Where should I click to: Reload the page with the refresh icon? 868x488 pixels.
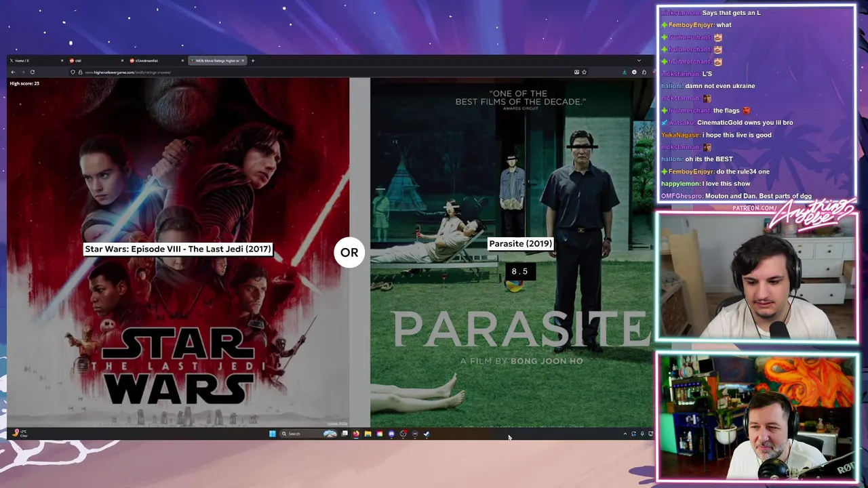[x=33, y=72]
